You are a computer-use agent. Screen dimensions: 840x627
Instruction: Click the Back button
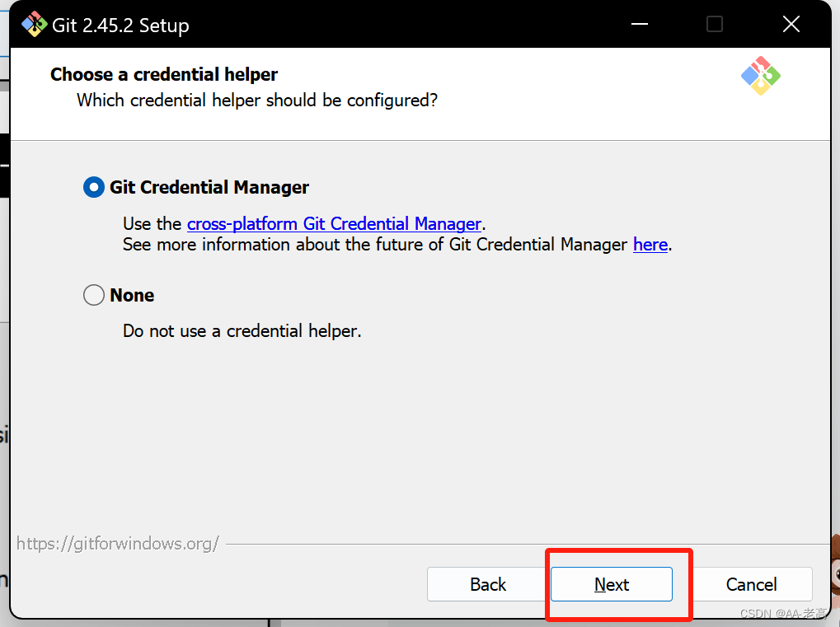click(x=487, y=584)
